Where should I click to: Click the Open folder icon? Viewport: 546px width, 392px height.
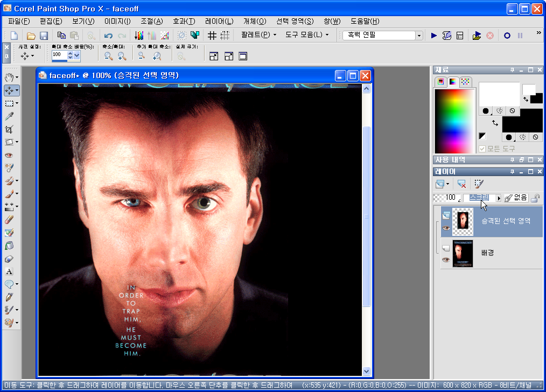click(31, 36)
